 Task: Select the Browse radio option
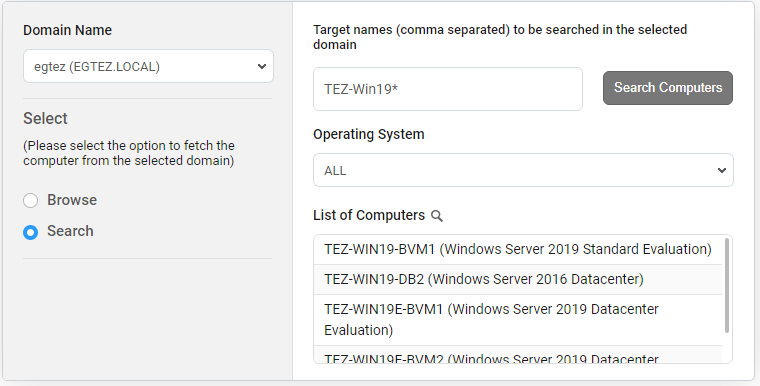coord(31,200)
